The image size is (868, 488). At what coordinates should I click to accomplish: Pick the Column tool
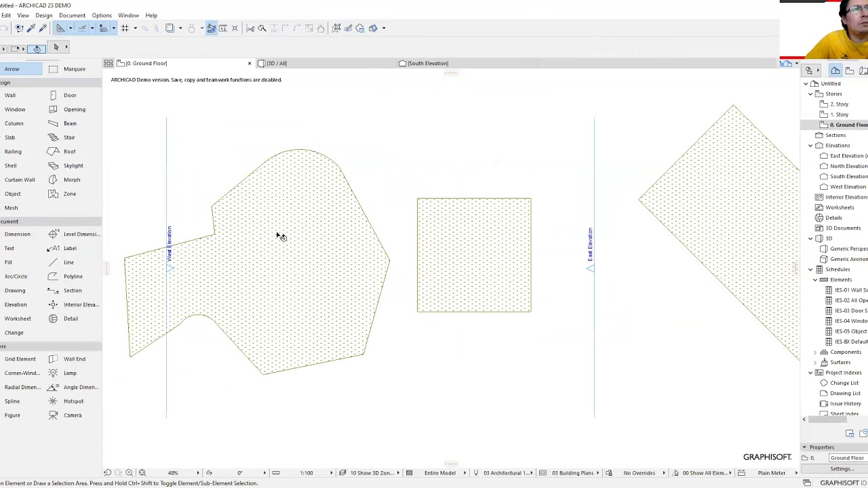[14, 123]
